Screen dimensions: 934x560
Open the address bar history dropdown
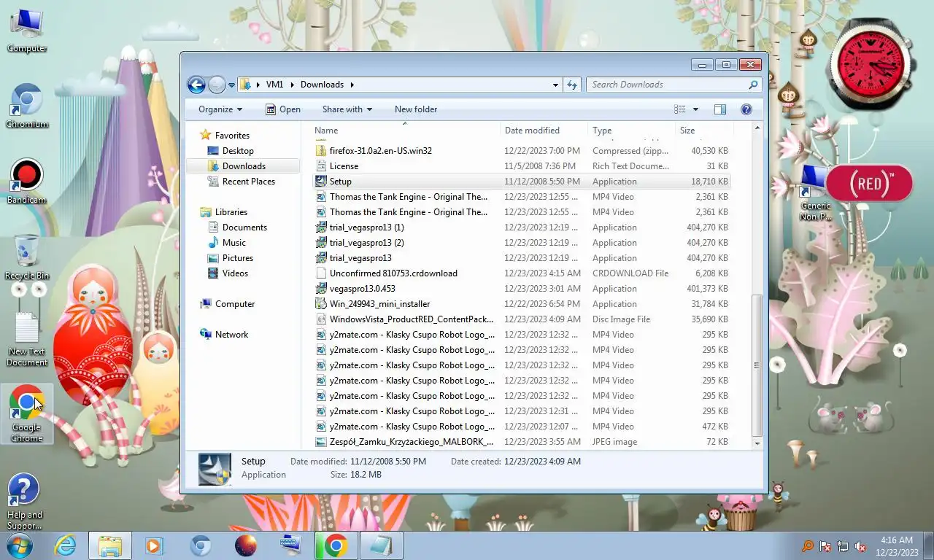(555, 85)
